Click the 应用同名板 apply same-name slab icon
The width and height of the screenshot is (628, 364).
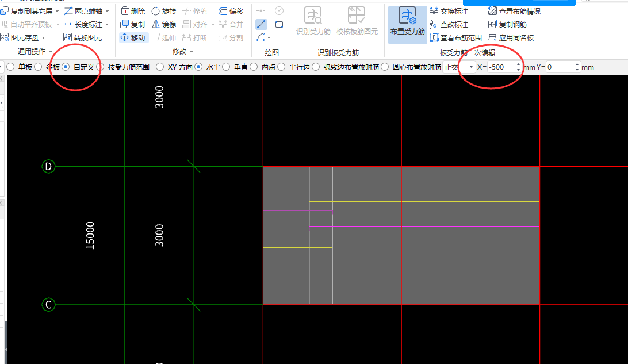[492, 37]
